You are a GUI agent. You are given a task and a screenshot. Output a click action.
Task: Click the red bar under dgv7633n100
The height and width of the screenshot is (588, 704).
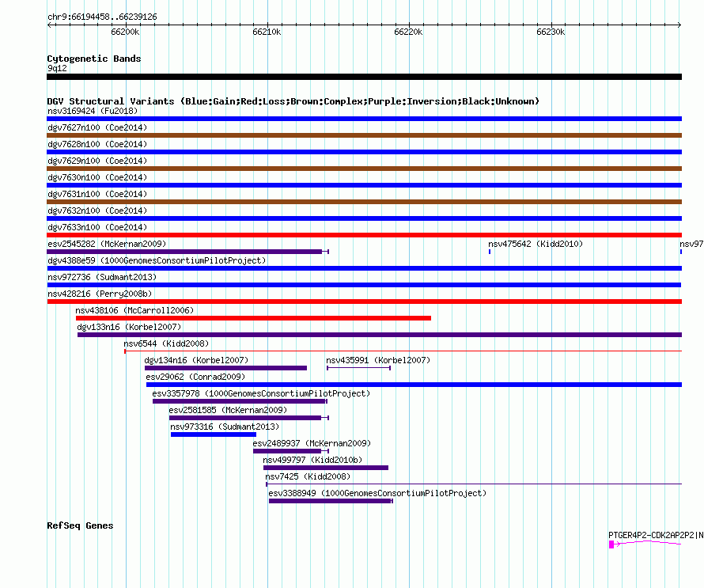pyautogui.click(x=364, y=235)
